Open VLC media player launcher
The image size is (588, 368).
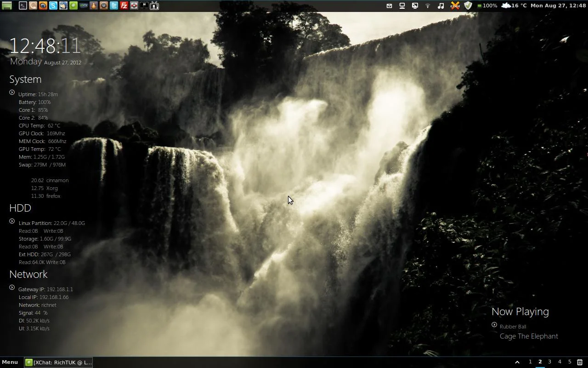pos(94,6)
